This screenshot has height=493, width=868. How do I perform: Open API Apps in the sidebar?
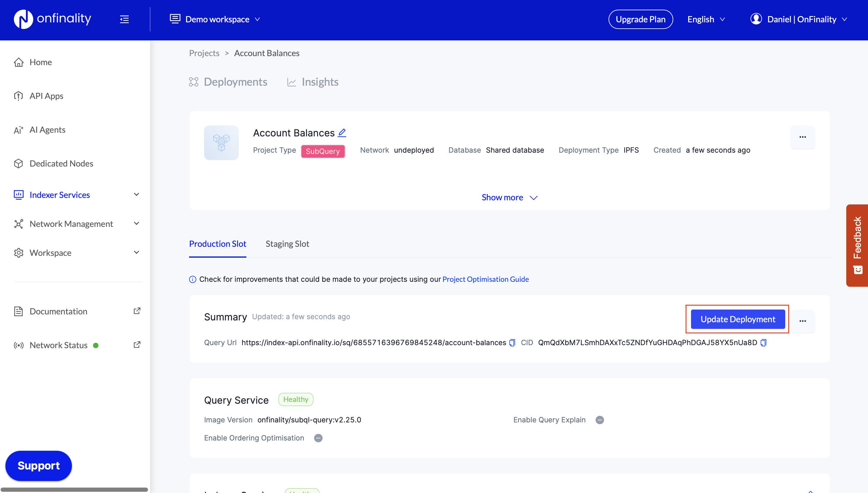coord(46,96)
